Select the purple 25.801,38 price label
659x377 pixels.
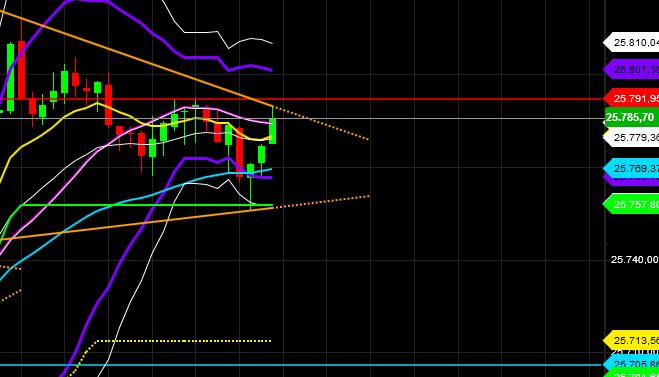[x=631, y=69]
